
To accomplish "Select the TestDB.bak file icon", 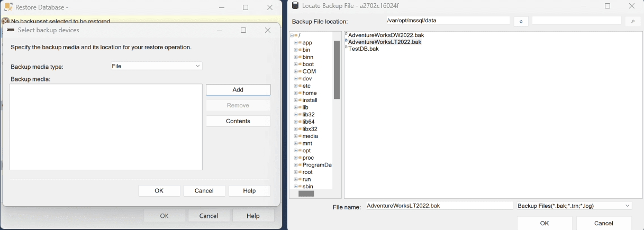I will coord(346,48).
